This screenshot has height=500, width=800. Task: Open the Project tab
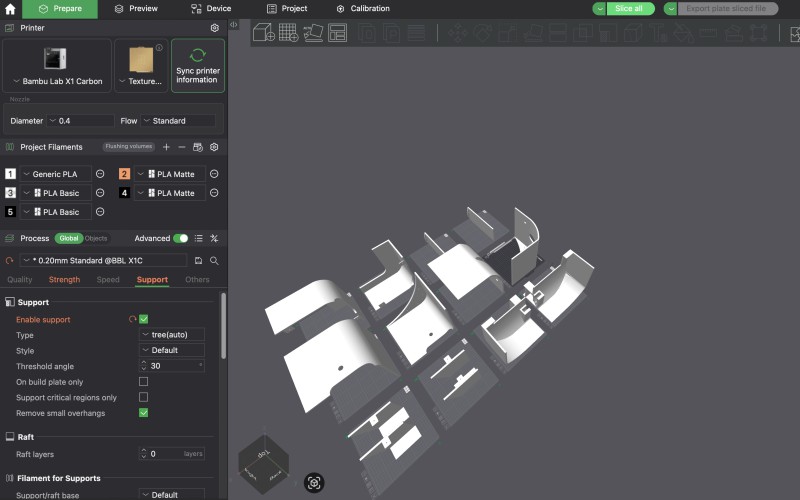tap(287, 9)
